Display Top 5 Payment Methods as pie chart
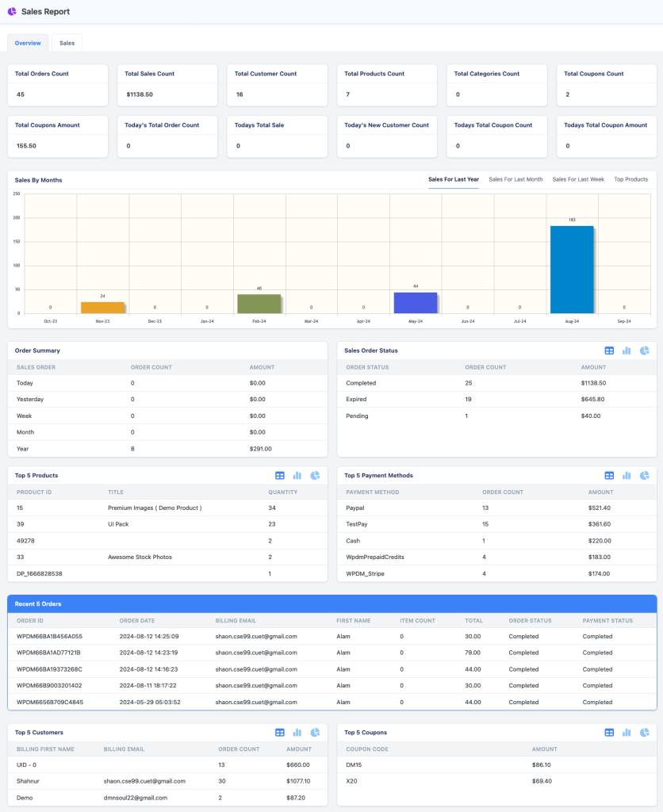Image resolution: width=663 pixels, height=812 pixels. [644, 476]
